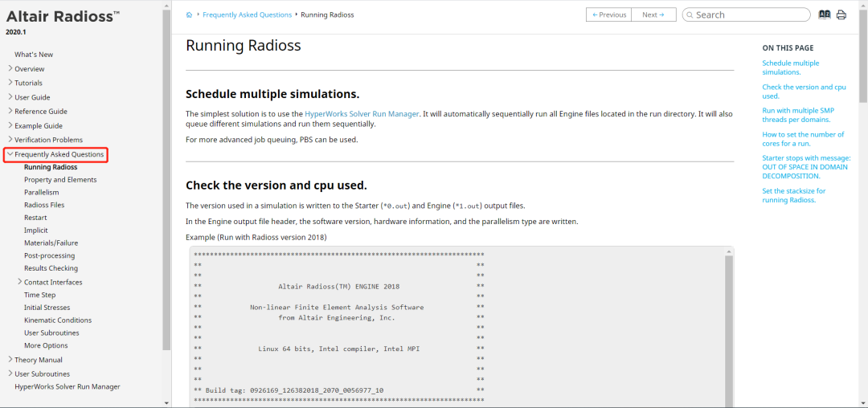Toggle the translate/language icon in header
Viewport: 868px width, 408px height.
point(825,15)
